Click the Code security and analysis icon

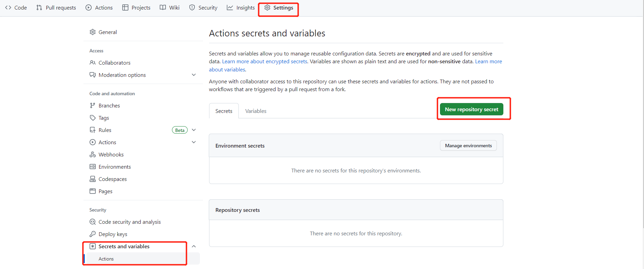tap(92, 222)
